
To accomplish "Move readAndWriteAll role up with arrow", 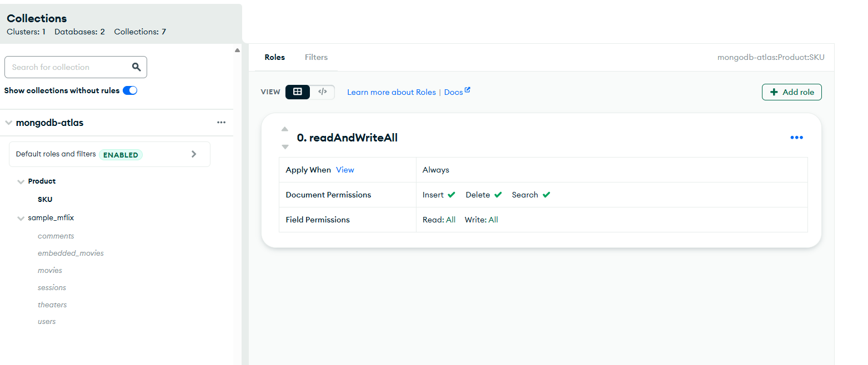I will [285, 129].
